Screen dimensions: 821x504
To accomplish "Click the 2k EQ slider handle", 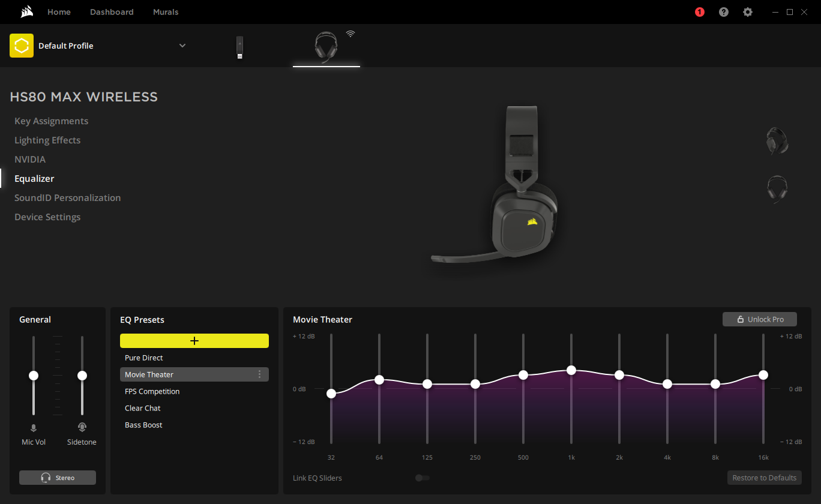I will click(x=619, y=375).
